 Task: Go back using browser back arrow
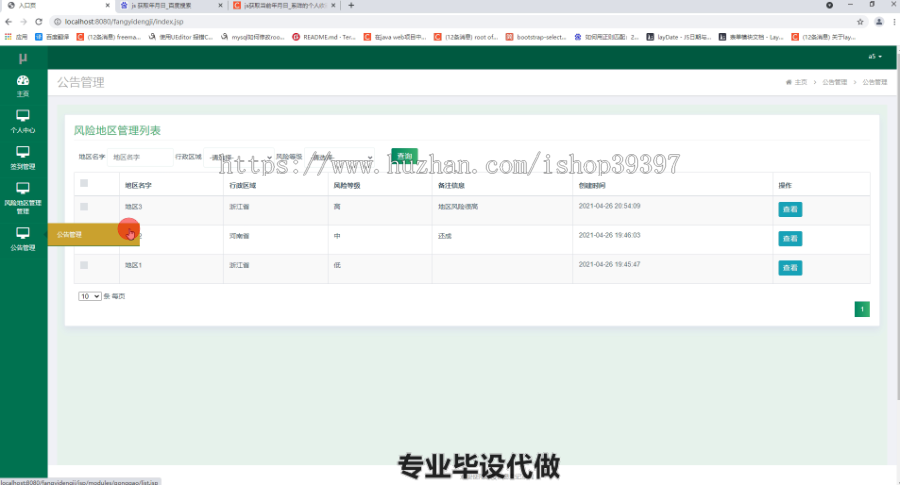(x=8, y=22)
